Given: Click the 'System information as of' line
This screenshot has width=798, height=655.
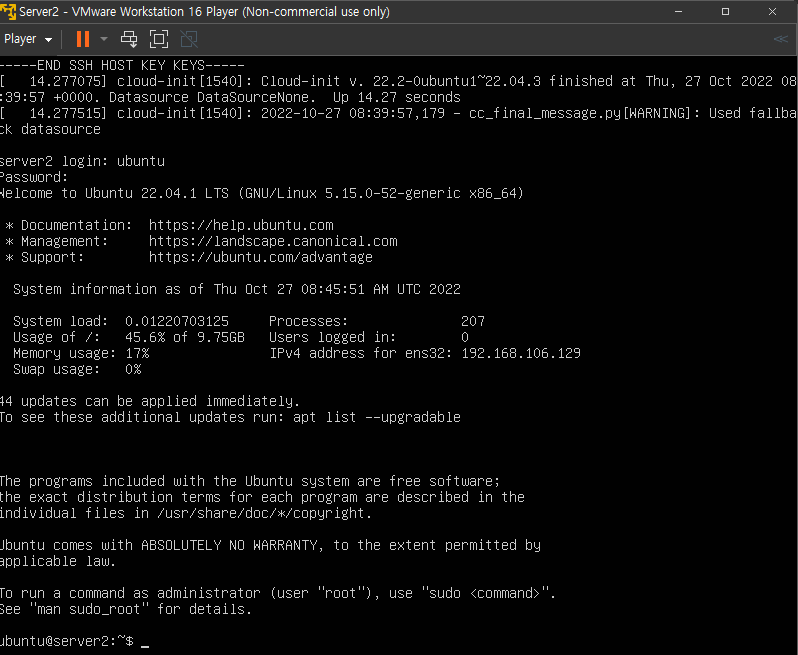Looking at the screenshot, I should point(237,289).
